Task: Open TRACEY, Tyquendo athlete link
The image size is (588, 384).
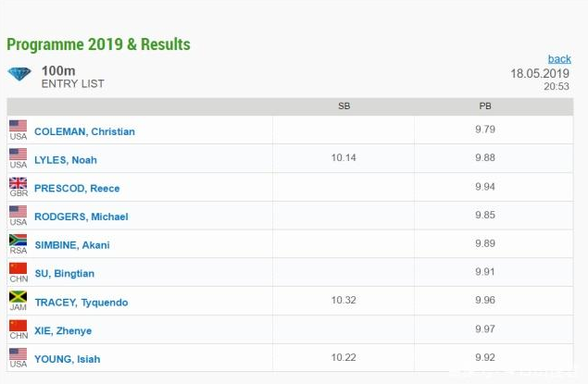Action: [81, 303]
